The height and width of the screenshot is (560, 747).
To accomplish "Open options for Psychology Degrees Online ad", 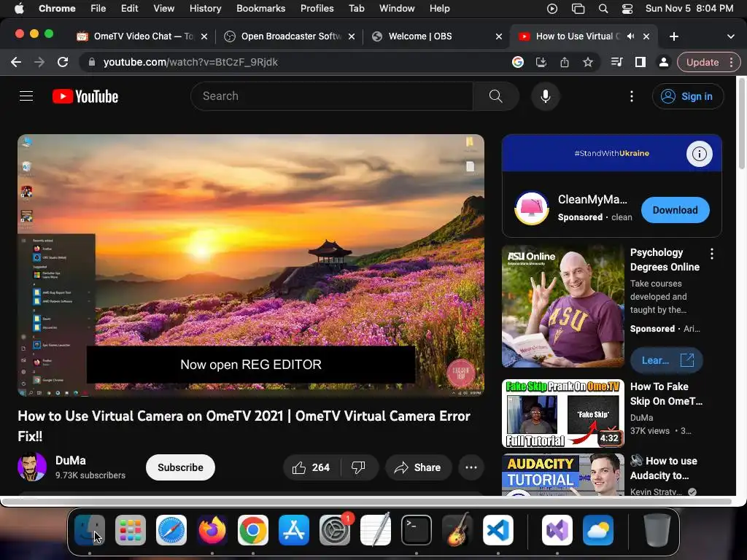I will [712, 254].
